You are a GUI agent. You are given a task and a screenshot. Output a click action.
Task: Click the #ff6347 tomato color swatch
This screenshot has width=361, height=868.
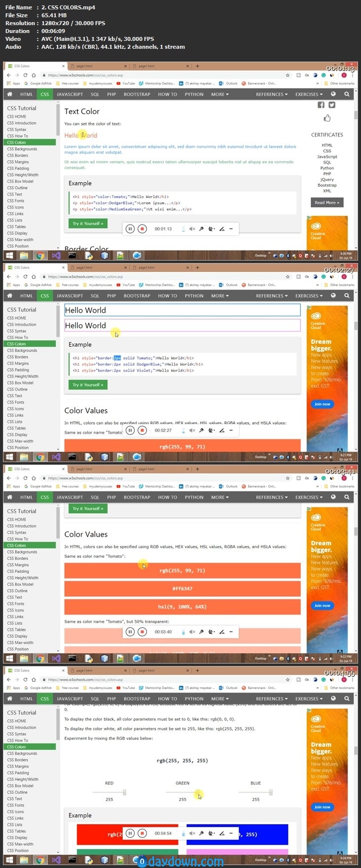coord(182,589)
